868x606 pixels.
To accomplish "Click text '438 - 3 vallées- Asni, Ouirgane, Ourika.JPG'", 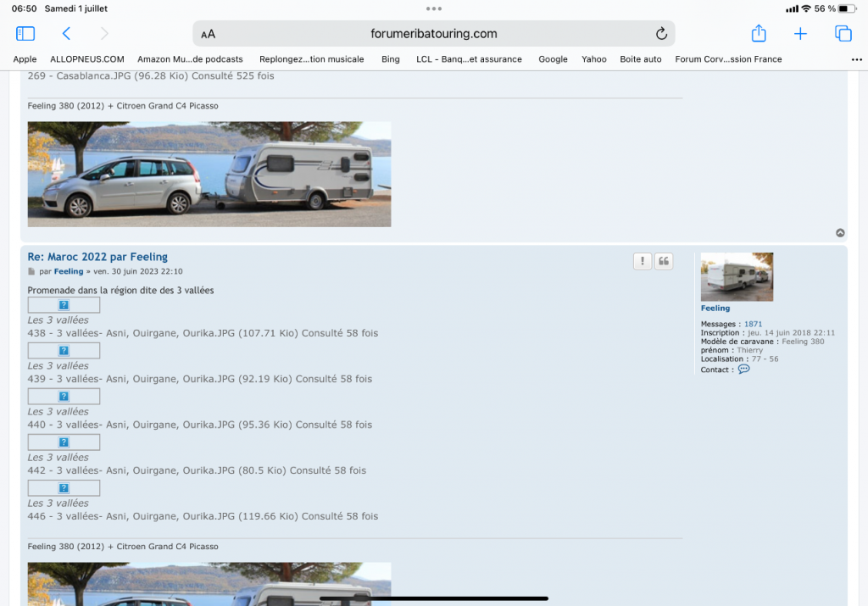I will [x=131, y=333].
